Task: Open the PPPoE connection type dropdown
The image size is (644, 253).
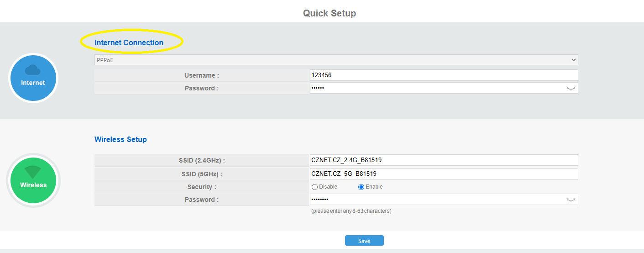Action: point(336,60)
